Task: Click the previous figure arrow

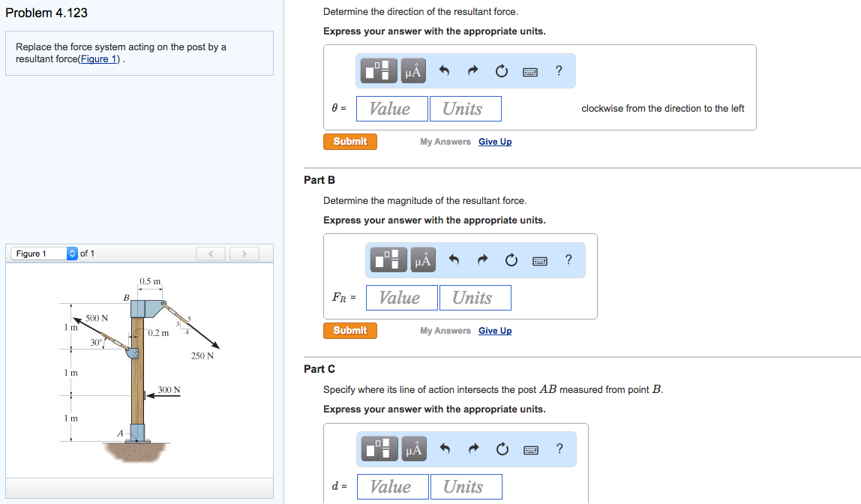Action: (x=210, y=253)
